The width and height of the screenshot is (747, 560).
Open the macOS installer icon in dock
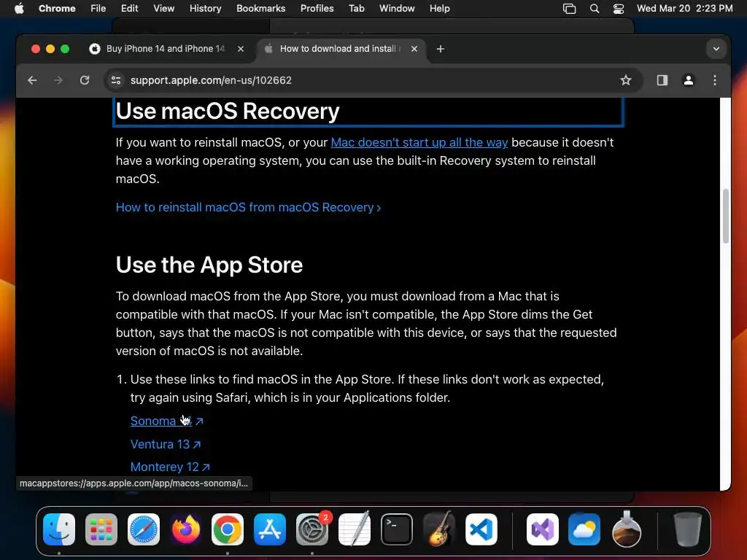[627, 529]
